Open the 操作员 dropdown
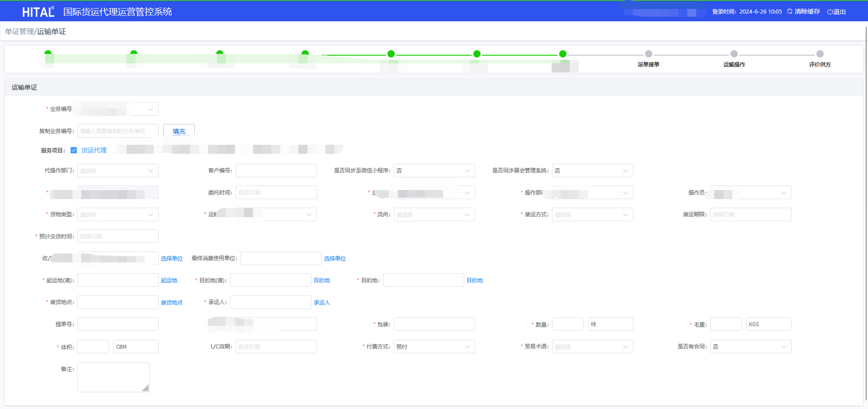This screenshot has width=868, height=409. tap(751, 192)
